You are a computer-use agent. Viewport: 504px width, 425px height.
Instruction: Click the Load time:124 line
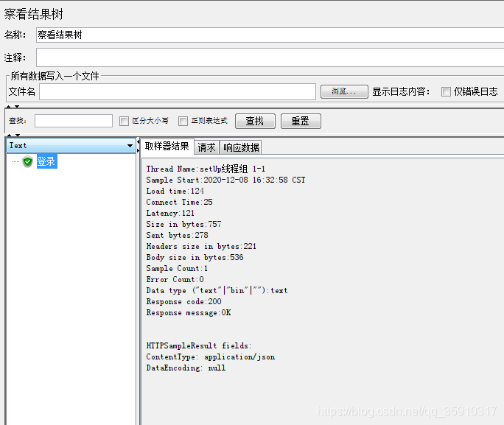coord(175,191)
